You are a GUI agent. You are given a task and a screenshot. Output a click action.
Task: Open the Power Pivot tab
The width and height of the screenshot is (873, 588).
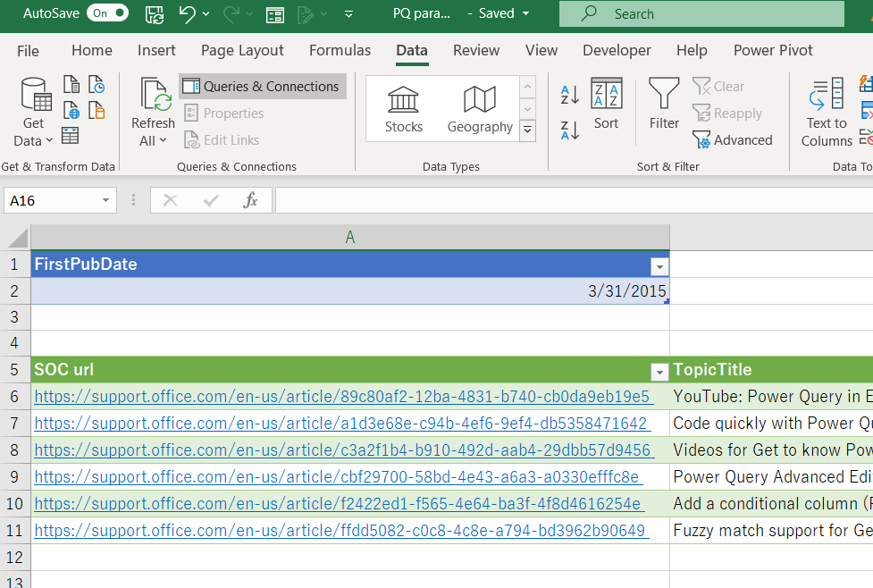[773, 50]
